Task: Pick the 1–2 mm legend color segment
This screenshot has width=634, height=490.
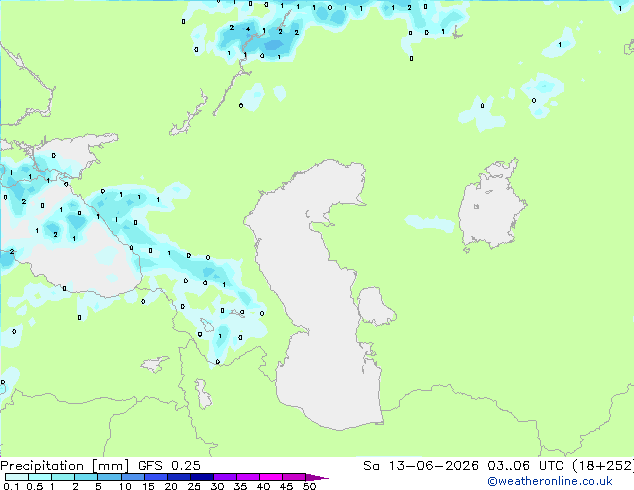Action: [63, 477]
